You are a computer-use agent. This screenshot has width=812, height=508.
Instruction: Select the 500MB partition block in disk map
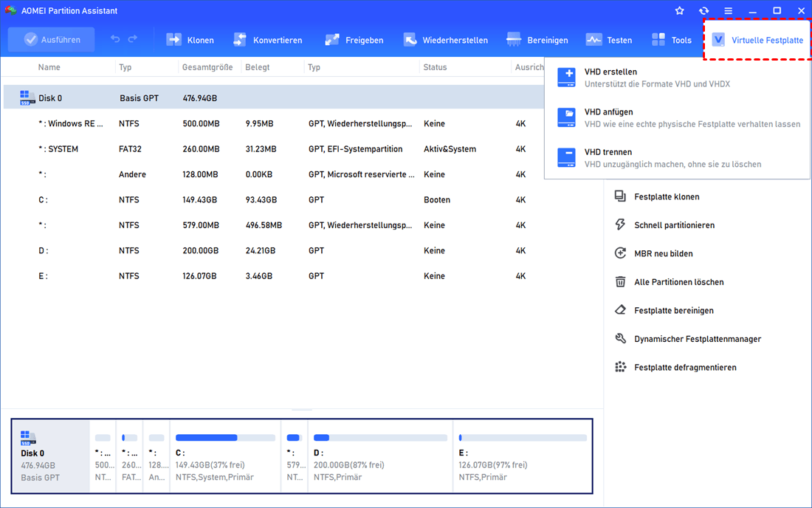click(103, 456)
